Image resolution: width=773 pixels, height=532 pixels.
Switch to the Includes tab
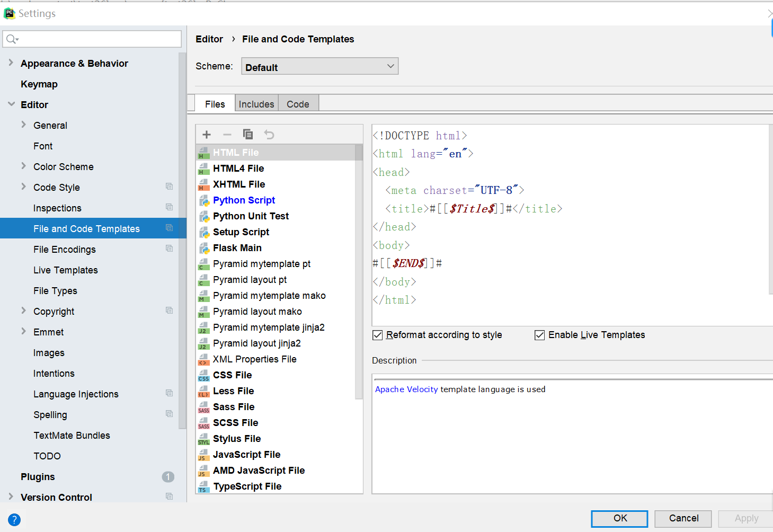point(256,104)
